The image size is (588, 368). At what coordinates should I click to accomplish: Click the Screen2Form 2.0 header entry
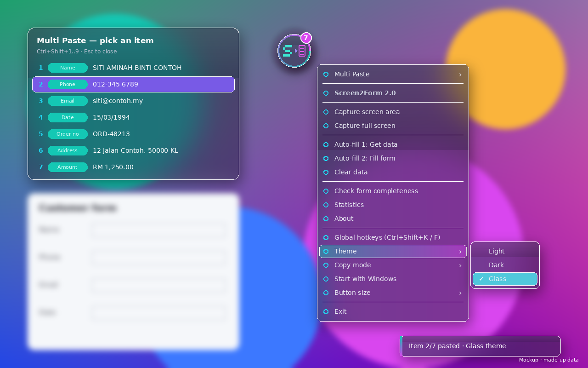point(393,93)
